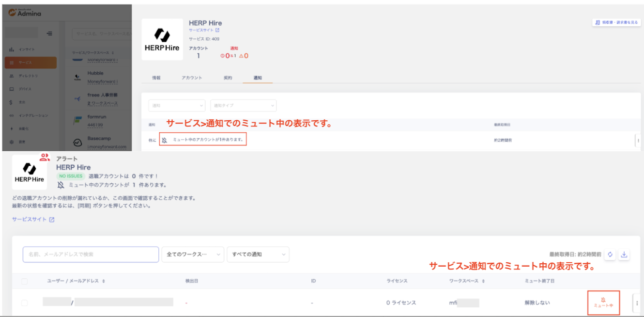The width and height of the screenshot is (644, 317).
Task: Click 最終取得日 約2時間前 text near sync
Action: [575, 254]
